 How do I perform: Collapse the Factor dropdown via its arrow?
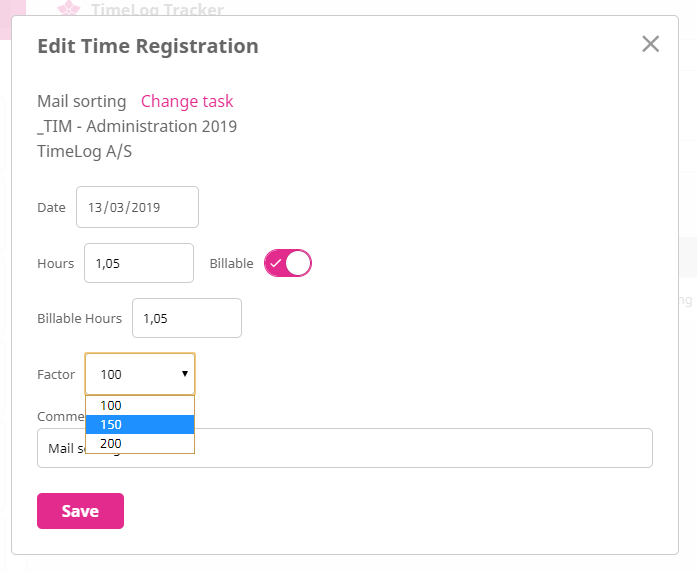[185, 374]
